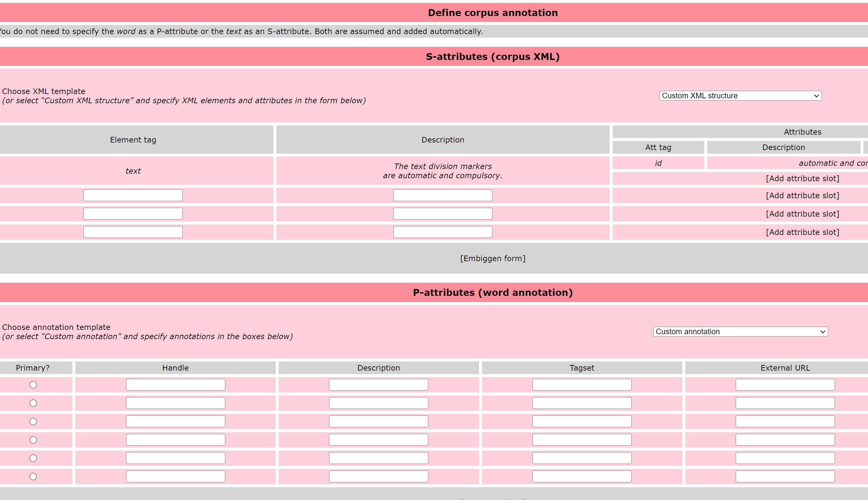868x500 pixels.
Task: Focus the third Element tag input
Action: (x=133, y=232)
